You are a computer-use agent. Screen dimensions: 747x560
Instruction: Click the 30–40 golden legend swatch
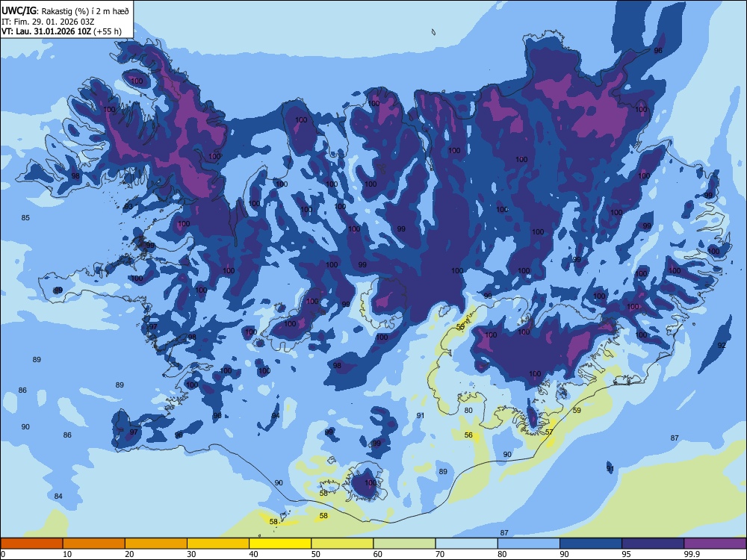pyautogui.click(x=218, y=544)
